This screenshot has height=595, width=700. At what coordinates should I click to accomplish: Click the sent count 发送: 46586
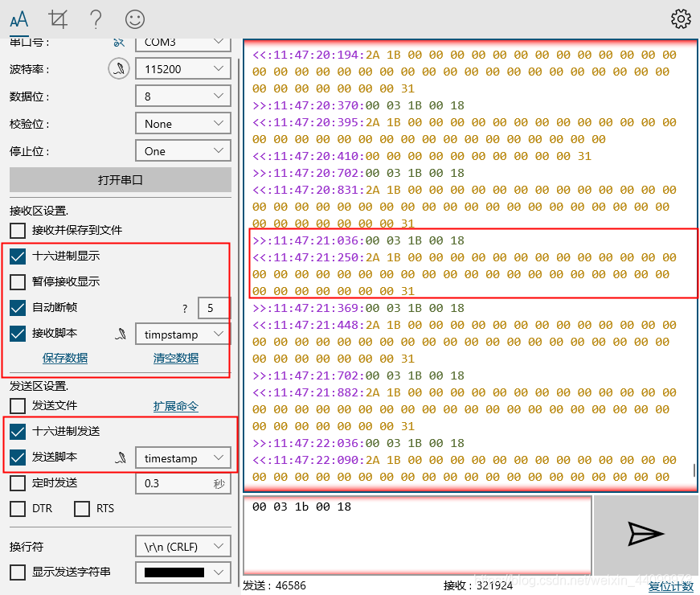tap(275, 585)
